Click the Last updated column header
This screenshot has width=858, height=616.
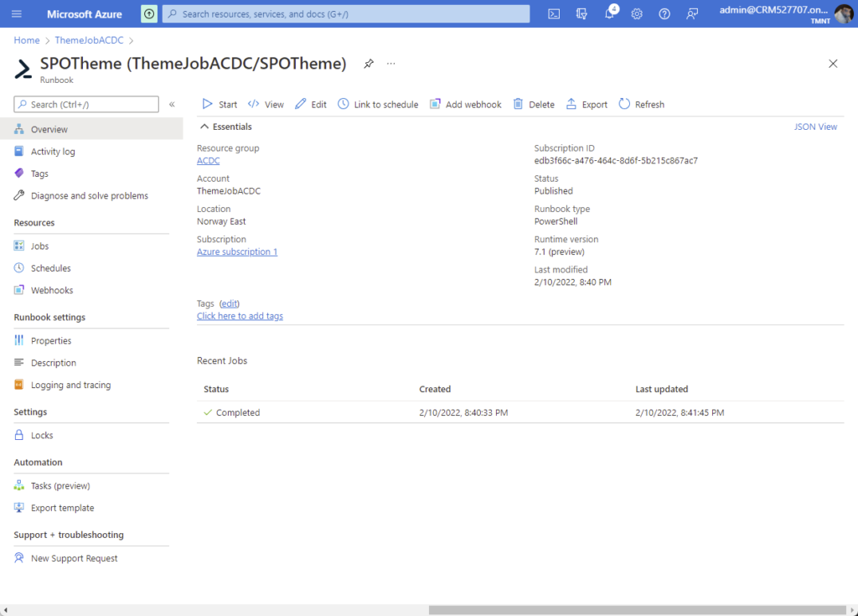662,390
